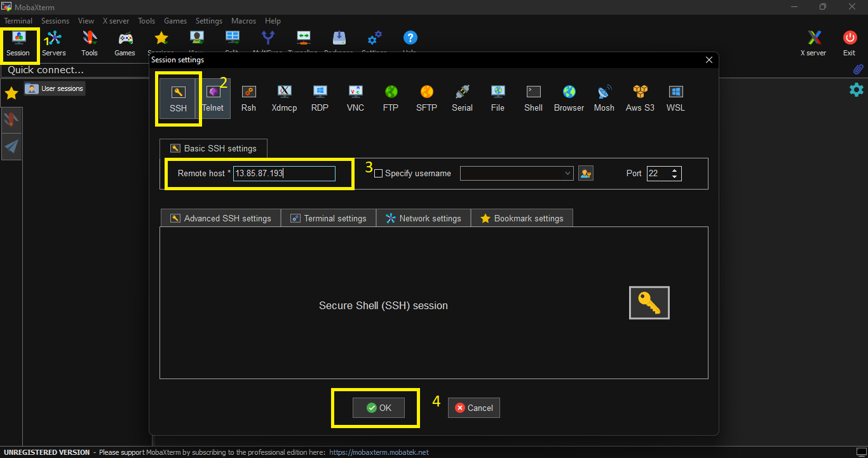Confirm session with OK button
The image size is (868, 458).
click(x=379, y=408)
